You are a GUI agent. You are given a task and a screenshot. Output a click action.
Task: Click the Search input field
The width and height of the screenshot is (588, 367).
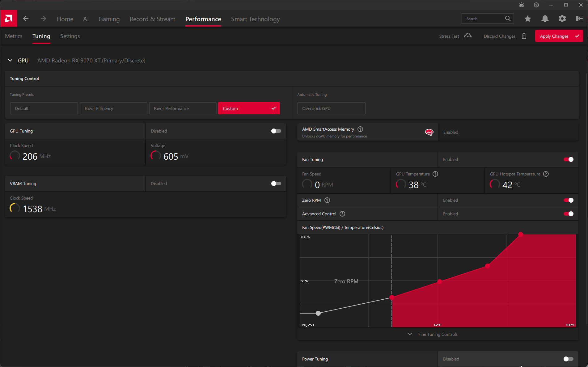488,19
